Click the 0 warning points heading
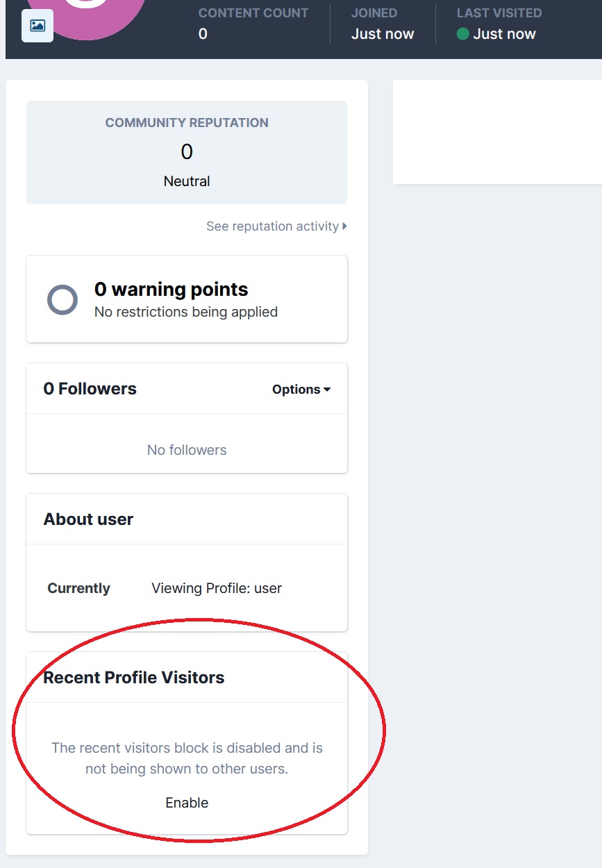 172,290
